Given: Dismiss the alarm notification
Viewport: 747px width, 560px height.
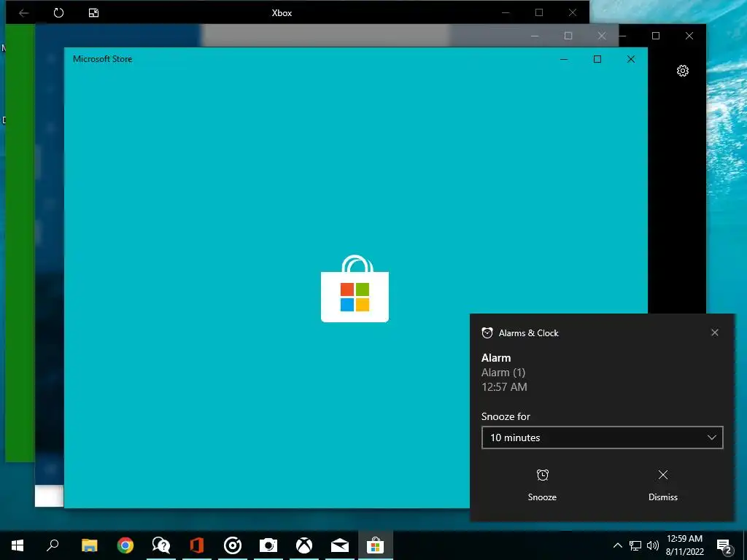Looking at the screenshot, I should pos(662,485).
